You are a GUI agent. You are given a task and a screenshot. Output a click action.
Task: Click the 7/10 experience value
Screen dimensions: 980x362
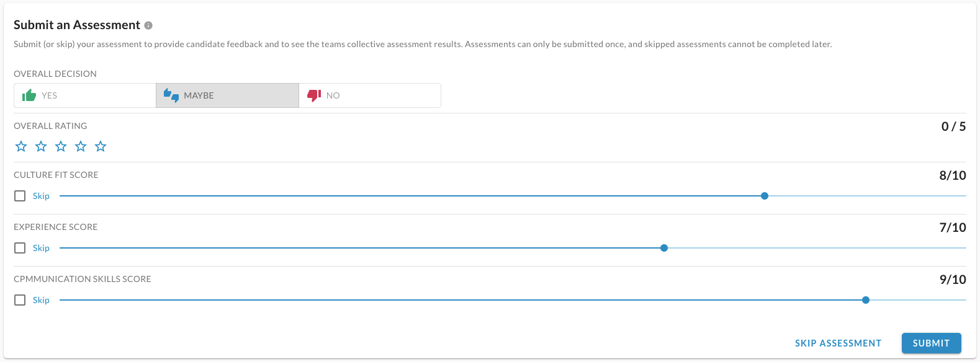point(953,227)
